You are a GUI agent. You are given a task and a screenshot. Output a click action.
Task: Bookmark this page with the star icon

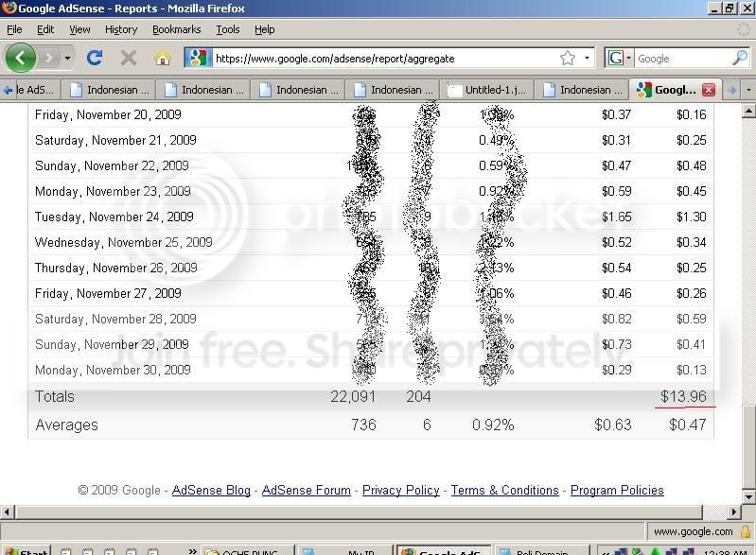[x=568, y=58]
